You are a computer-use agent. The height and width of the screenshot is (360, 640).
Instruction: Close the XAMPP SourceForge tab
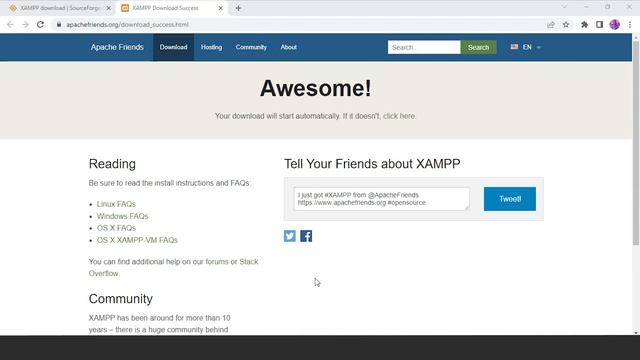coord(109,8)
